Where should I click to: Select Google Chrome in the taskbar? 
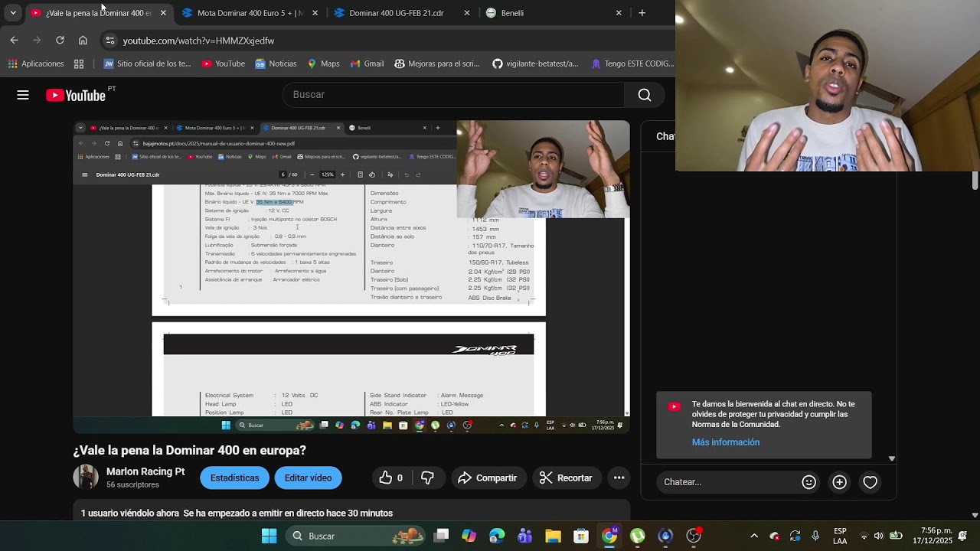tap(609, 536)
